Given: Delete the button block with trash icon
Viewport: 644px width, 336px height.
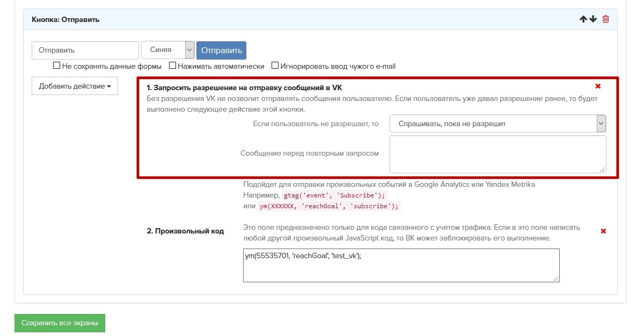Looking at the screenshot, I should (x=606, y=19).
